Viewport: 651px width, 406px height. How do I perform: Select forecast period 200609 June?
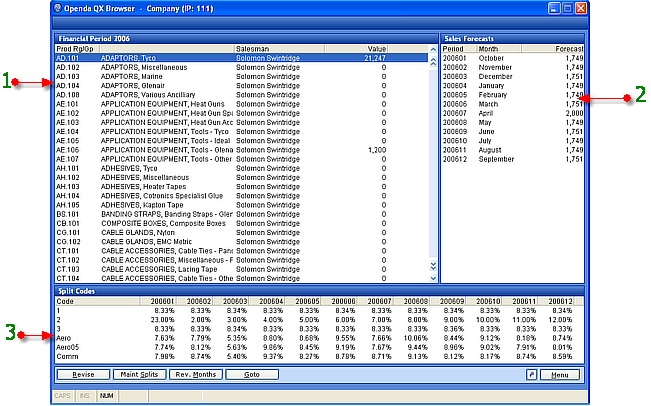(x=513, y=132)
